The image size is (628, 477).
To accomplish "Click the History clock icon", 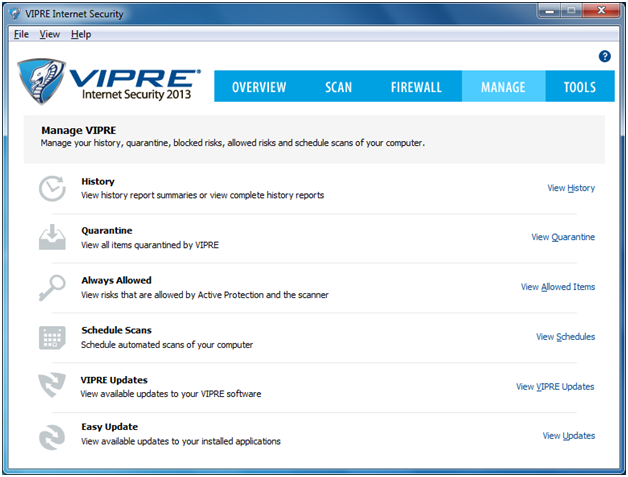I will pos(52,188).
